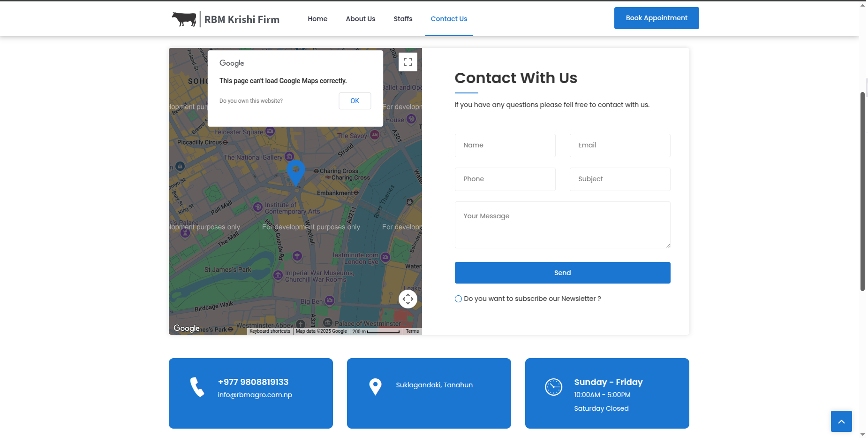The width and height of the screenshot is (868, 438).
Task: Click the page vertical scrollbar thumb
Action: [862, 192]
